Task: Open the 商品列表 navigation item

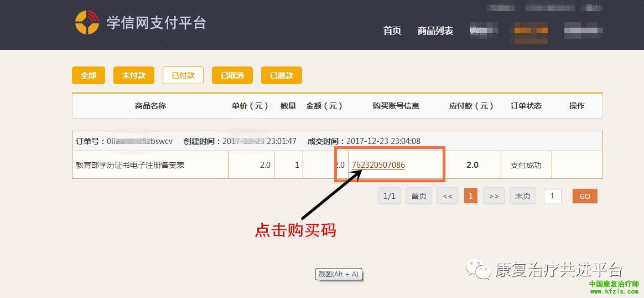Action: [x=435, y=30]
